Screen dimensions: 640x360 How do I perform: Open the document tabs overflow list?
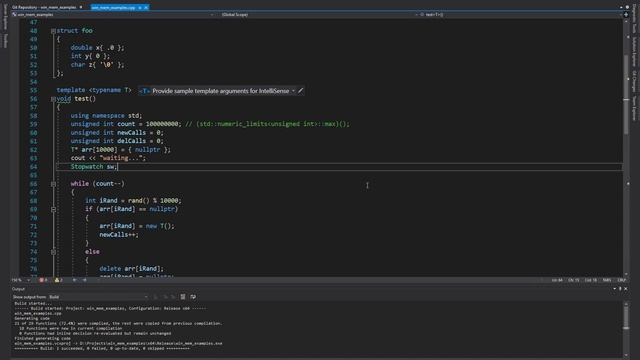622,7
